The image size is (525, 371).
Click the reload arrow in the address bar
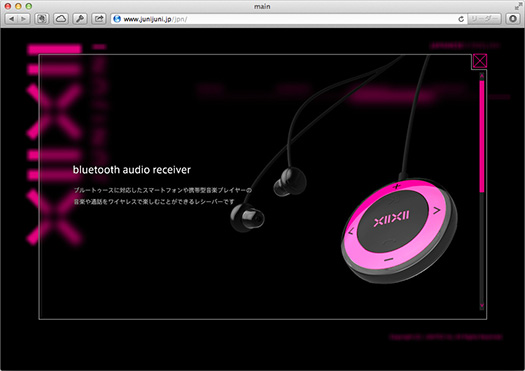tap(461, 19)
